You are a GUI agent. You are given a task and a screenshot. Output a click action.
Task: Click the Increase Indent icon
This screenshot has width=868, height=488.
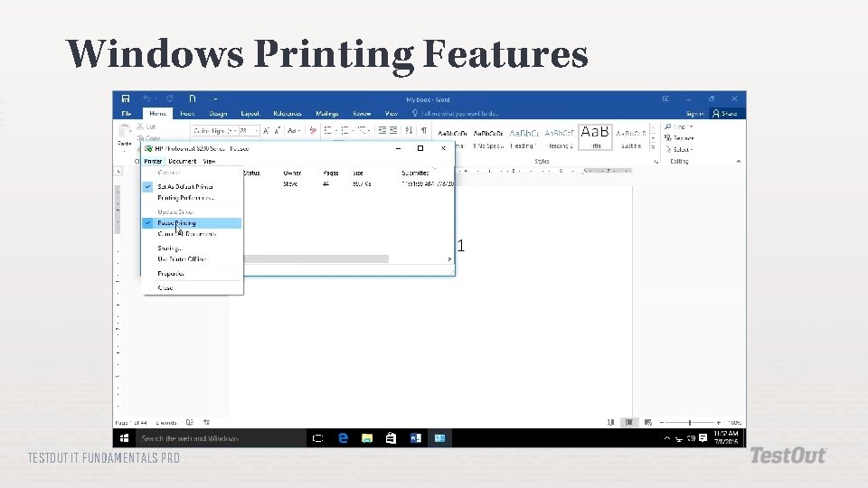393,130
